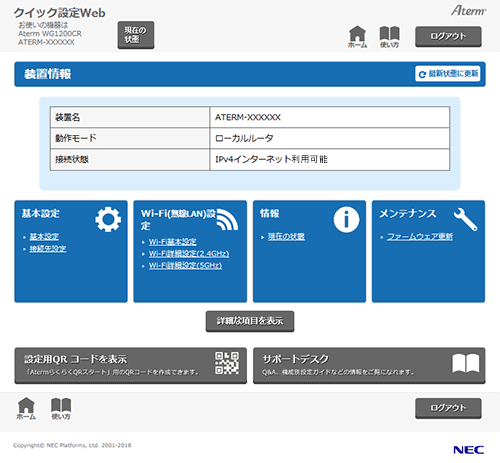The height and width of the screenshot is (463, 500).
Task: Open the サポートデスク panel
Action: coord(369,366)
